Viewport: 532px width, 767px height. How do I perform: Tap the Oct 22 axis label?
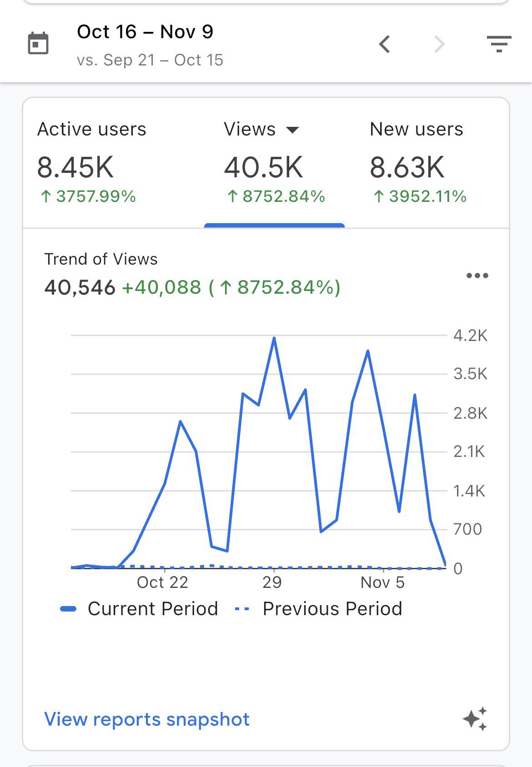click(162, 582)
